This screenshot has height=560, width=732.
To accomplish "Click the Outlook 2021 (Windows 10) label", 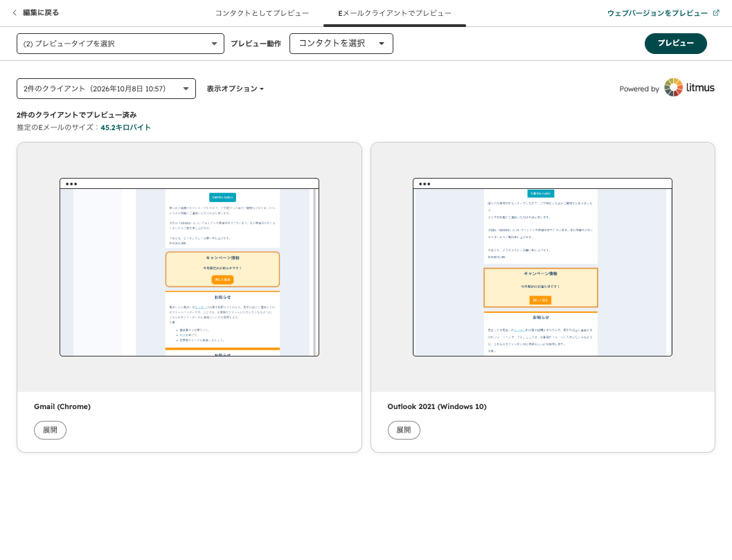I will point(437,406).
